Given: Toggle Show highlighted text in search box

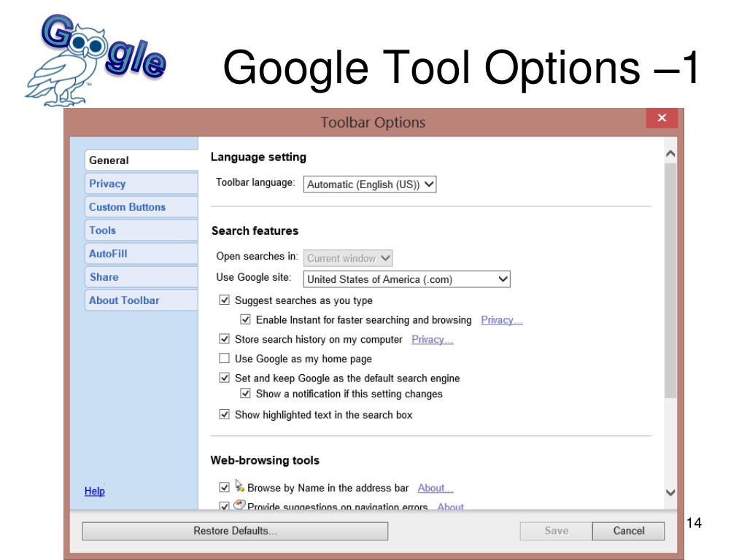Looking at the screenshot, I should point(225,414).
